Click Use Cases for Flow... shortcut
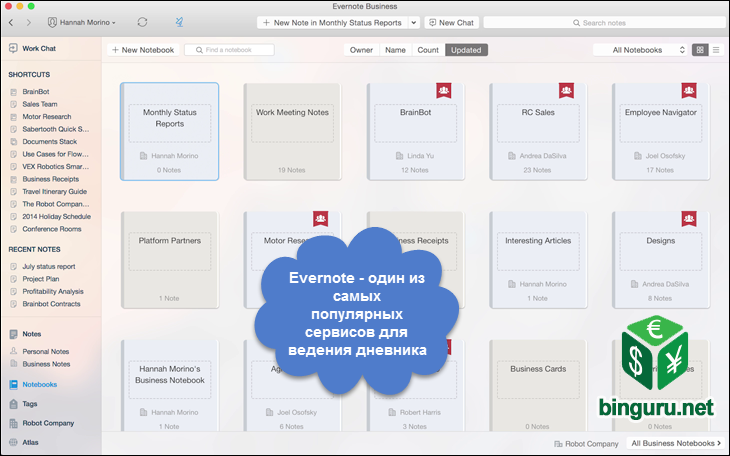730x456 pixels. (x=55, y=154)
